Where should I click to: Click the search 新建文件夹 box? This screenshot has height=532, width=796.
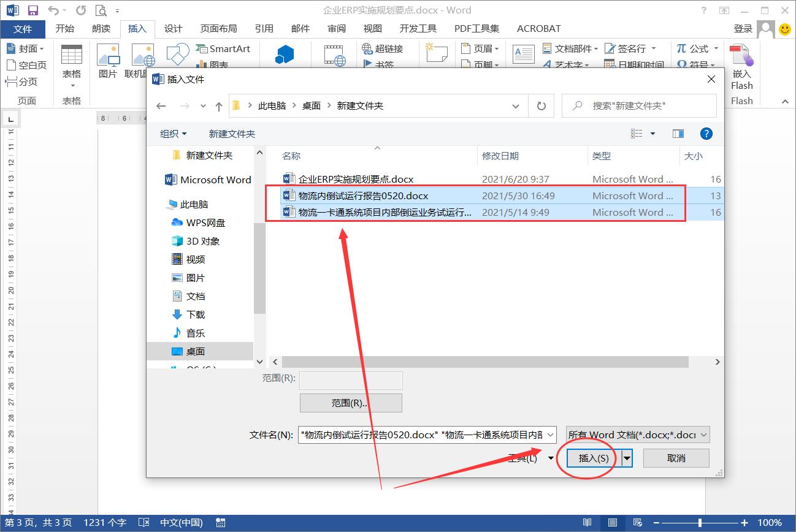(x=639, y=105)
